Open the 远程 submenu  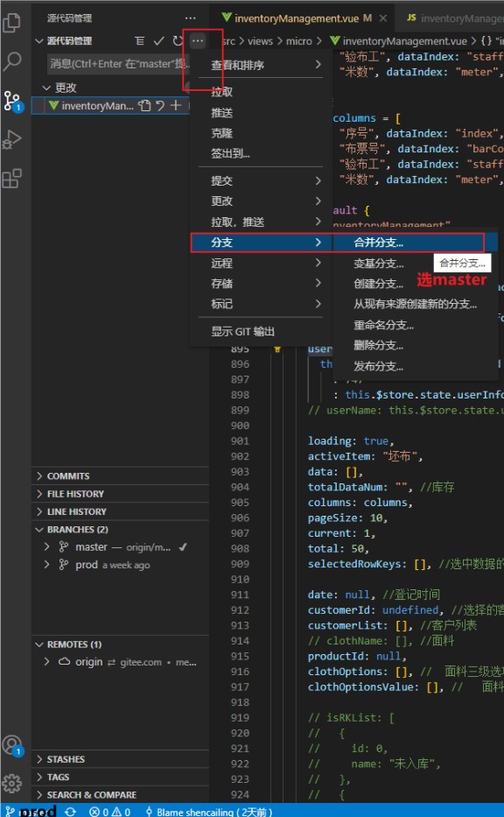click(x=262, y=263)
